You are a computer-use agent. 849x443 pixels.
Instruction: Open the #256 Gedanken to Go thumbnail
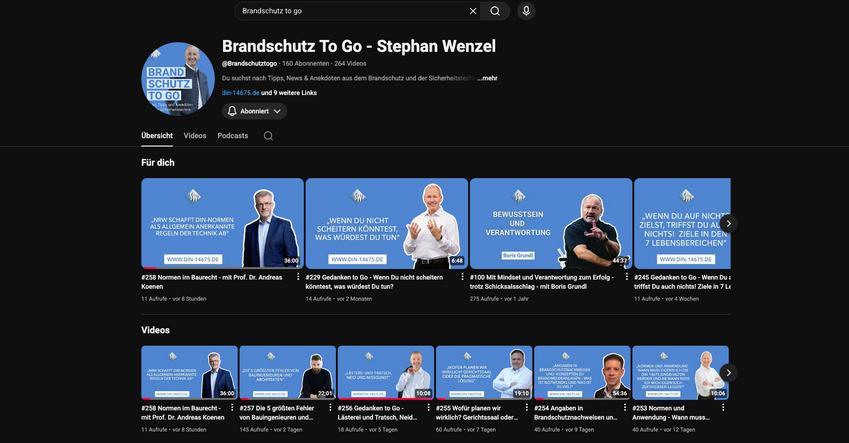[386, 373]
